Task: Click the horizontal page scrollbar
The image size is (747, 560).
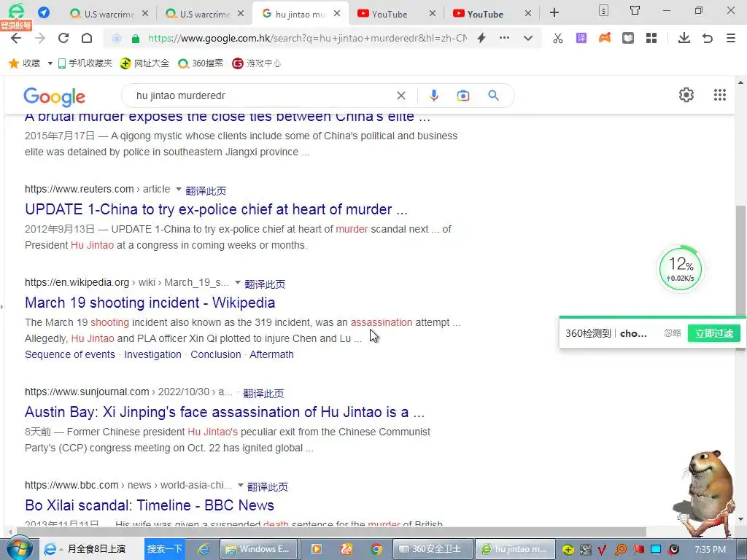Action: (331, 532)
